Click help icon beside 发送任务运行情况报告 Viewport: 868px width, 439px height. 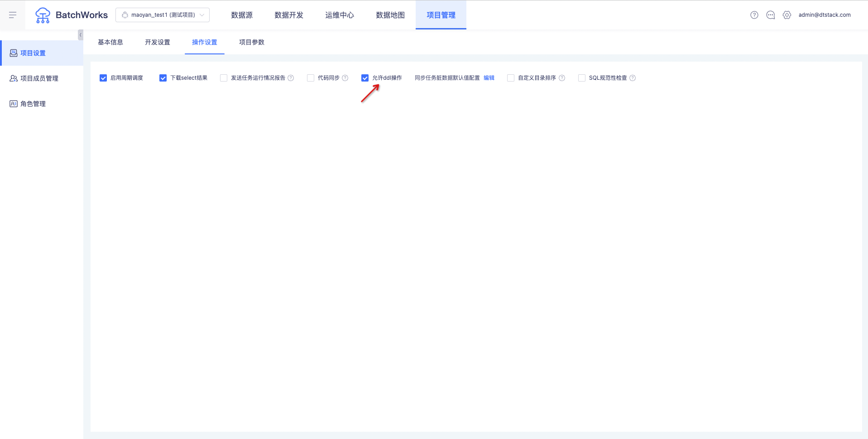click(291, 78)
